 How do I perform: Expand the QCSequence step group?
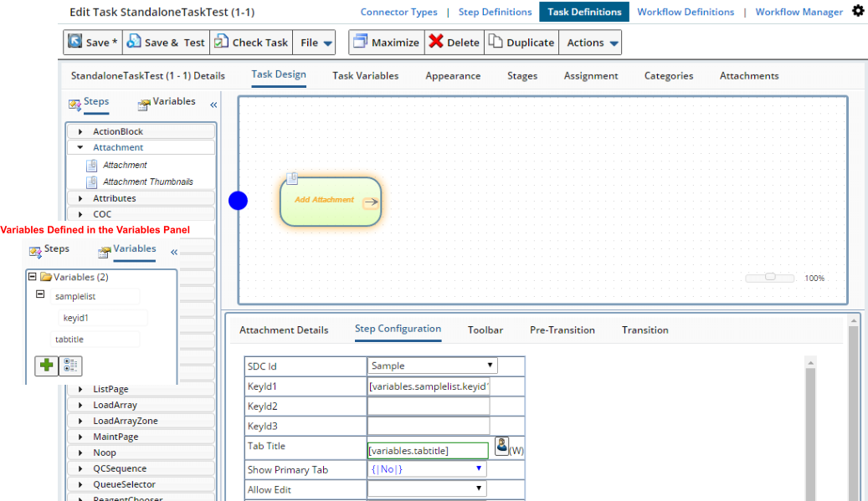point(81,468)
